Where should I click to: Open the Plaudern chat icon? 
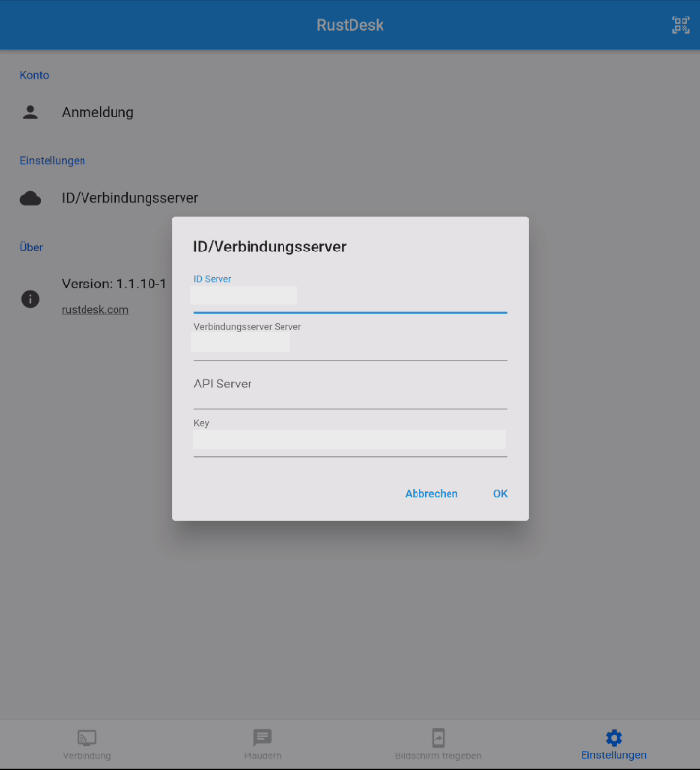click(262, 738)
